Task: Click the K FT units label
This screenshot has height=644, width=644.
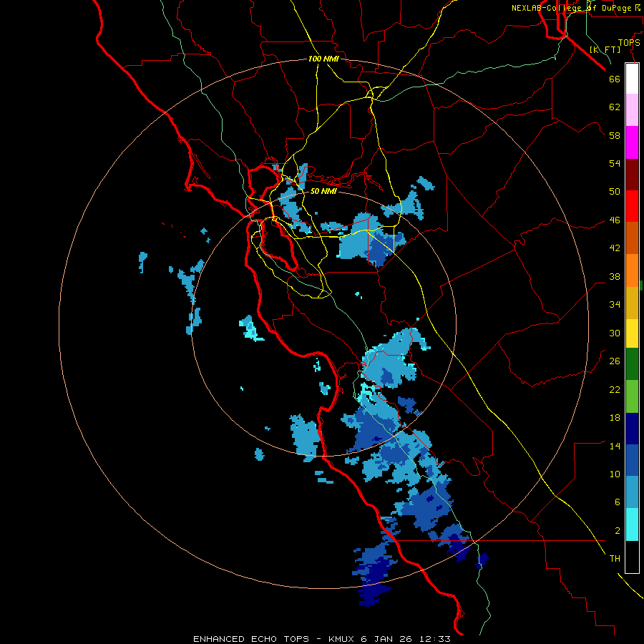Action: coord(605,50)
